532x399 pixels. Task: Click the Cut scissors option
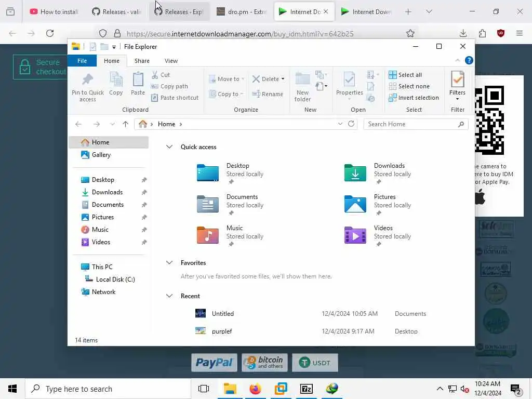click(x=161, y=75)
